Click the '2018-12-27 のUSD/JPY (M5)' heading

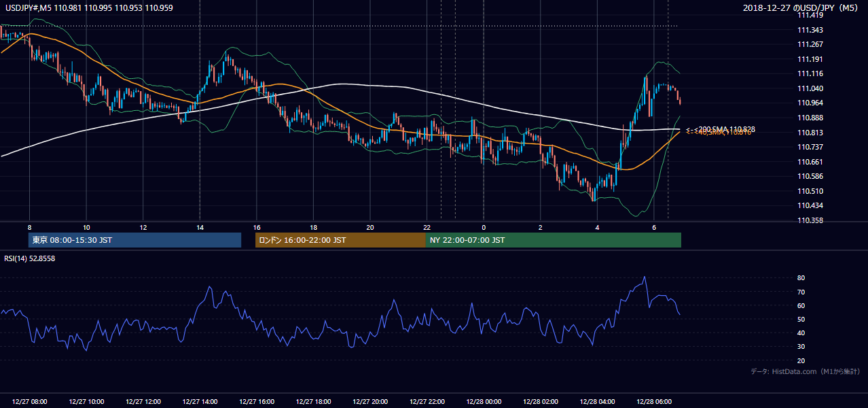(801, 8)
